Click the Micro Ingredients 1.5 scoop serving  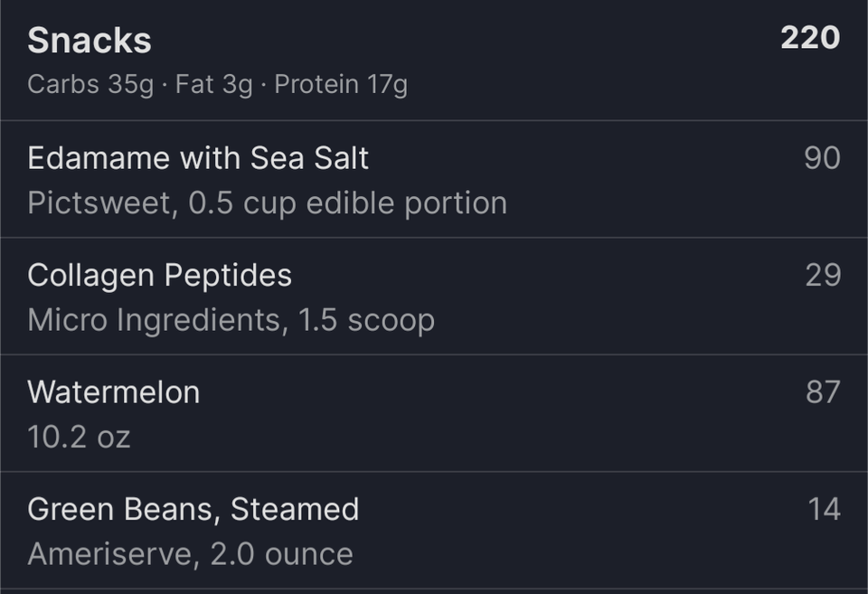231,321
